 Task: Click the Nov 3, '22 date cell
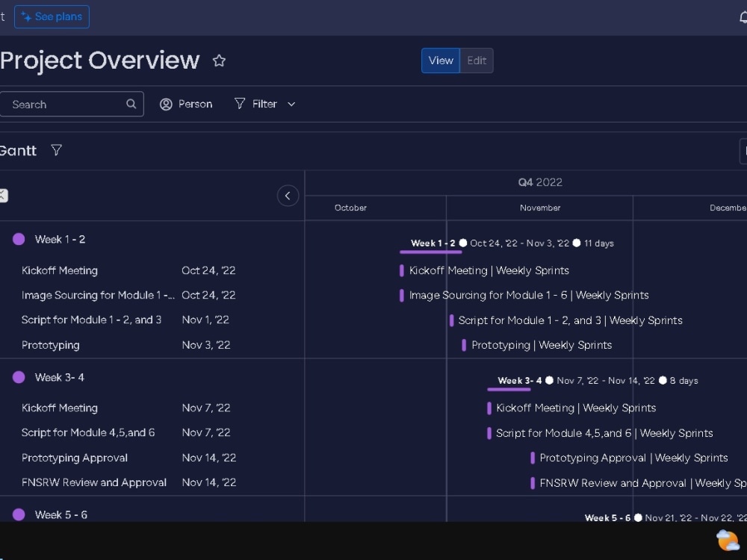click(206, 345)
